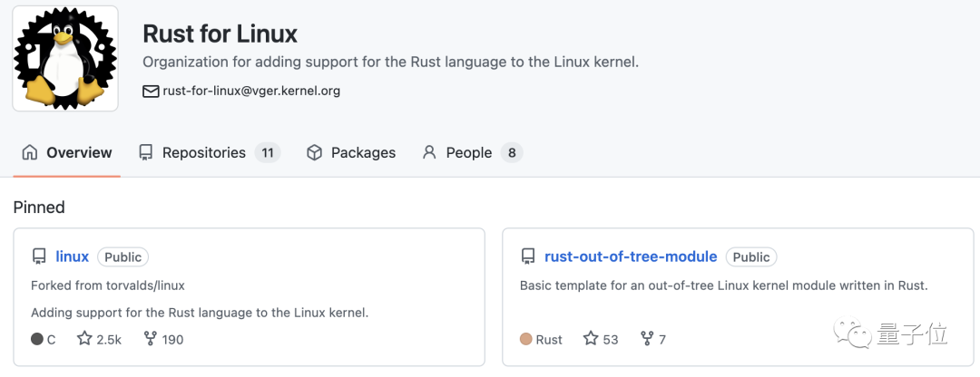Click the 53 stars on rust-out-of-tree-module
The width and height of the screenshot is (980, 377).
(x=601, y=339)
